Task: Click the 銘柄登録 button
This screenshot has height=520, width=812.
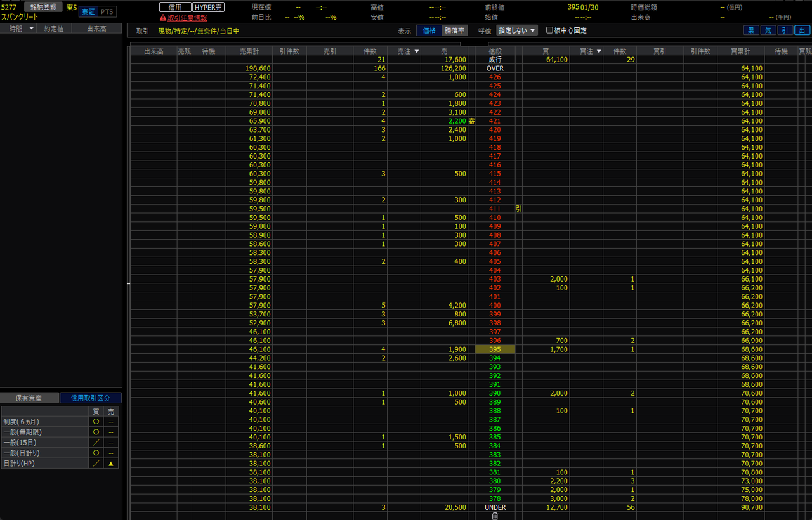Action: pyautogui.click(x=44, y=7)
